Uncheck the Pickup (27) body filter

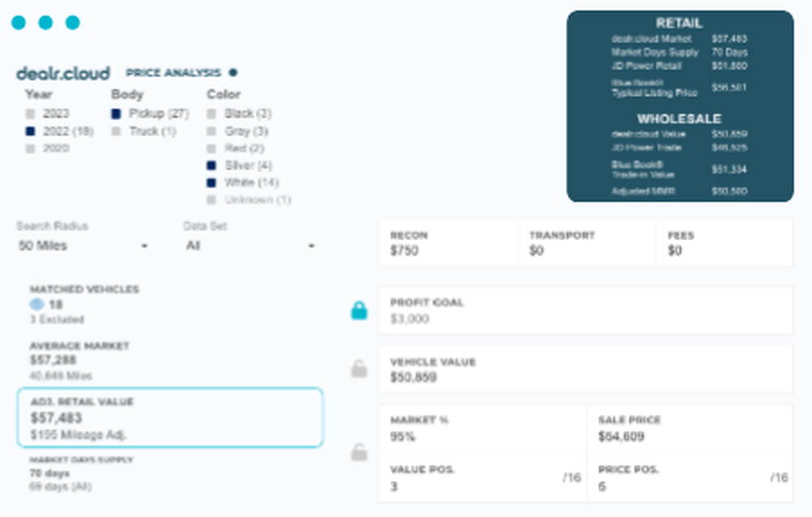point(117,114)
